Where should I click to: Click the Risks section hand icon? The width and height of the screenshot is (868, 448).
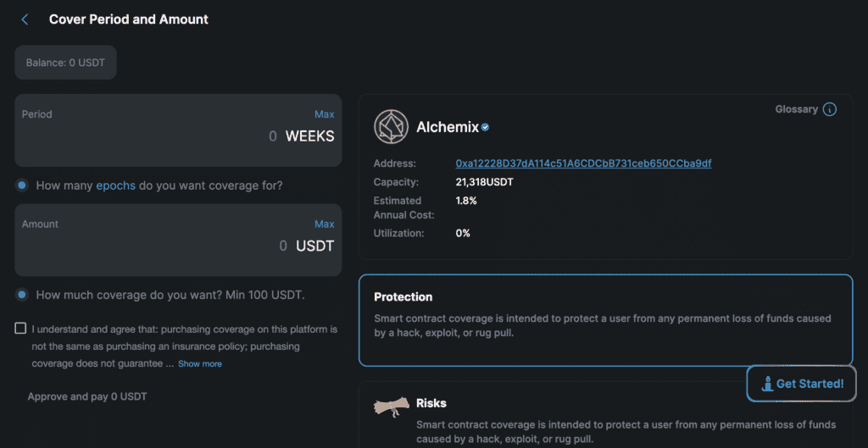pyautogui.click(x=391, y=407)
